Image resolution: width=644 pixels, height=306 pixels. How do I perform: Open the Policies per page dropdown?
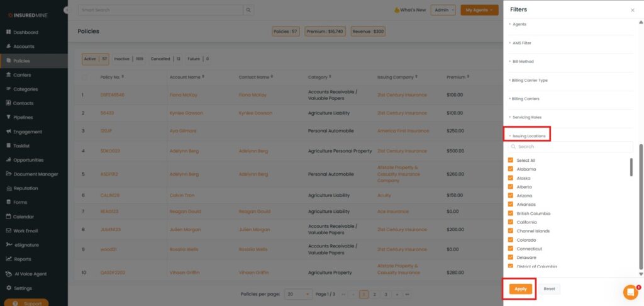coord(298,294)
